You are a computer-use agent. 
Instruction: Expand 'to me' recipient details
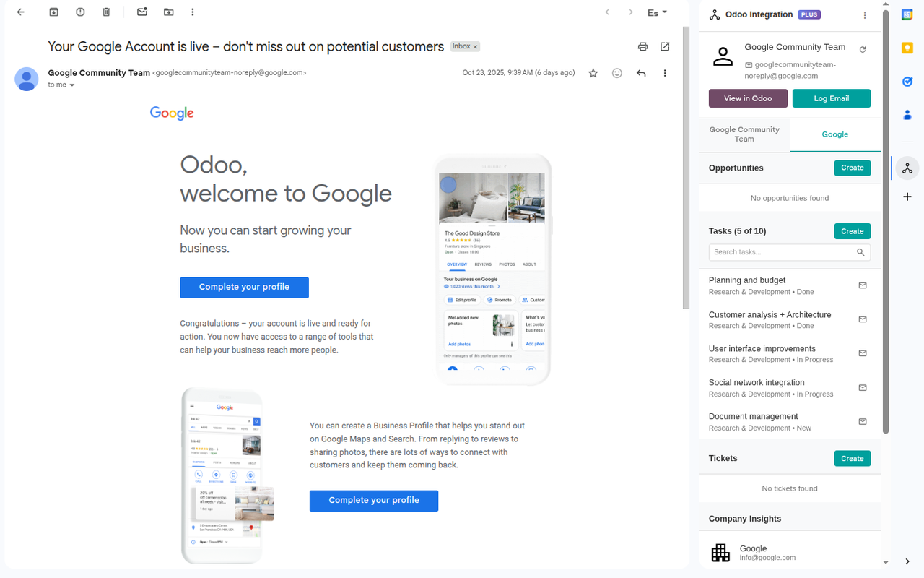71,85
